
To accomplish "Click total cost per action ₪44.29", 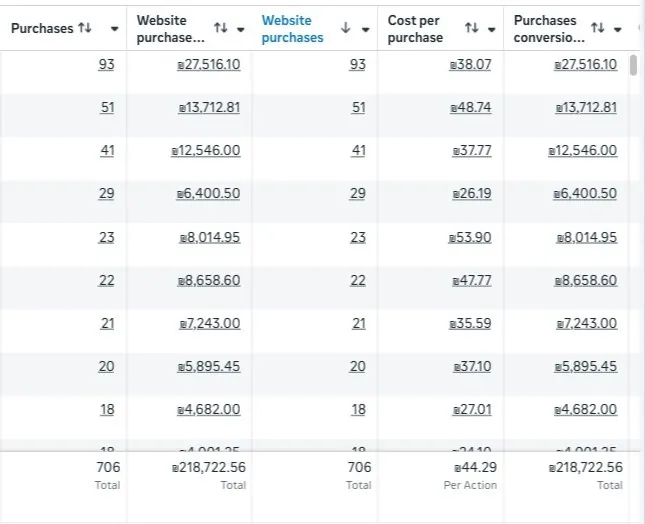I will [x=476, y=467].
